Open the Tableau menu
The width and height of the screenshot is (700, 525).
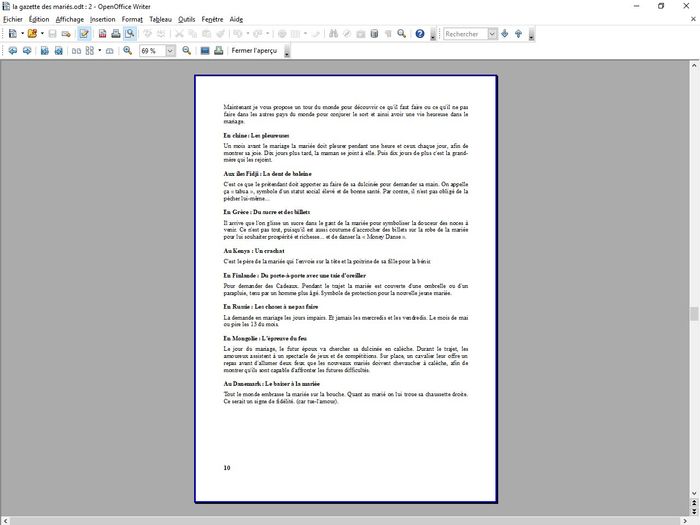(x=160, y=19)
